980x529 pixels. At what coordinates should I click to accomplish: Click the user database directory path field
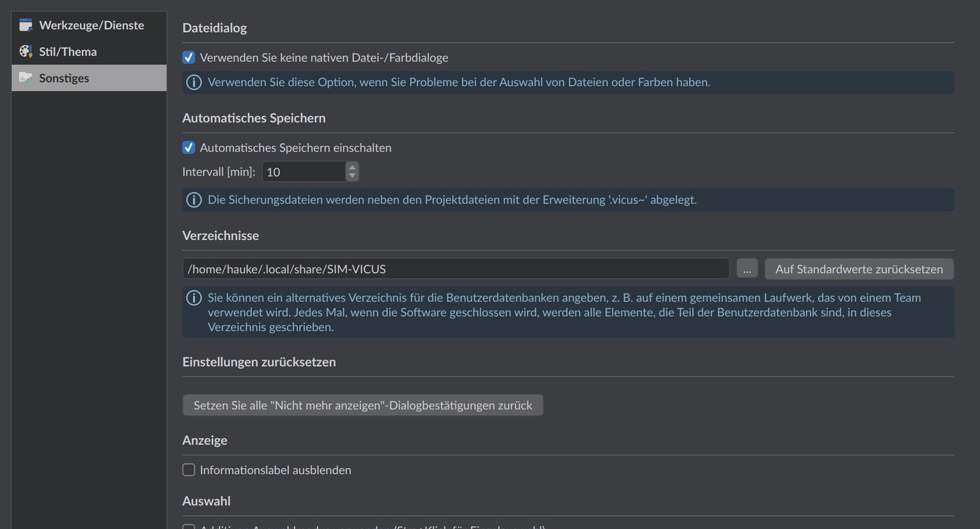pyautogui.click(x=456, y=269)
